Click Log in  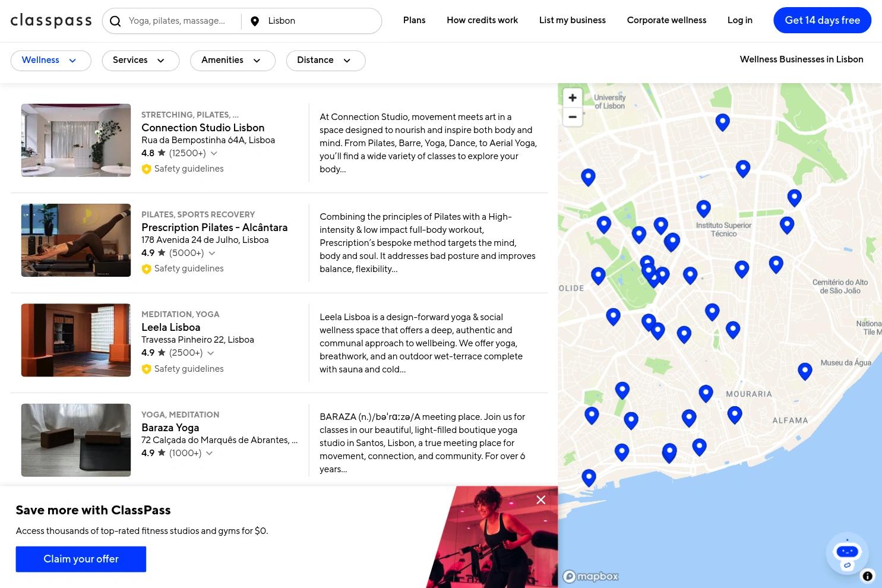pyautogui.click(x=740, y=21)
